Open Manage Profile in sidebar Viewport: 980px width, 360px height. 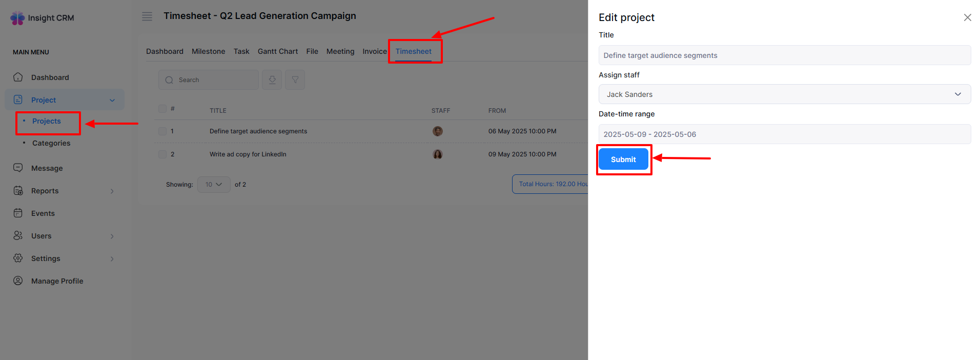(x=57, y=281)
